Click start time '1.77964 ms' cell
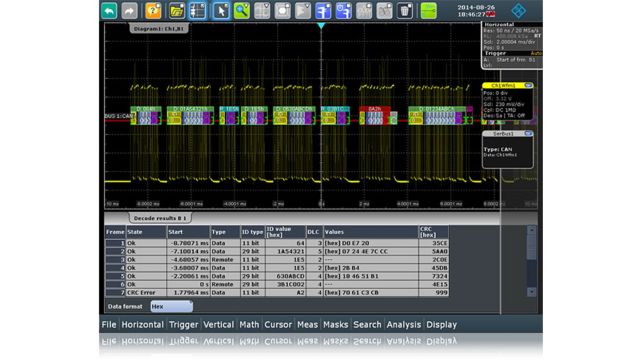Viewport: 640px width, 360px height. point(188,293)
